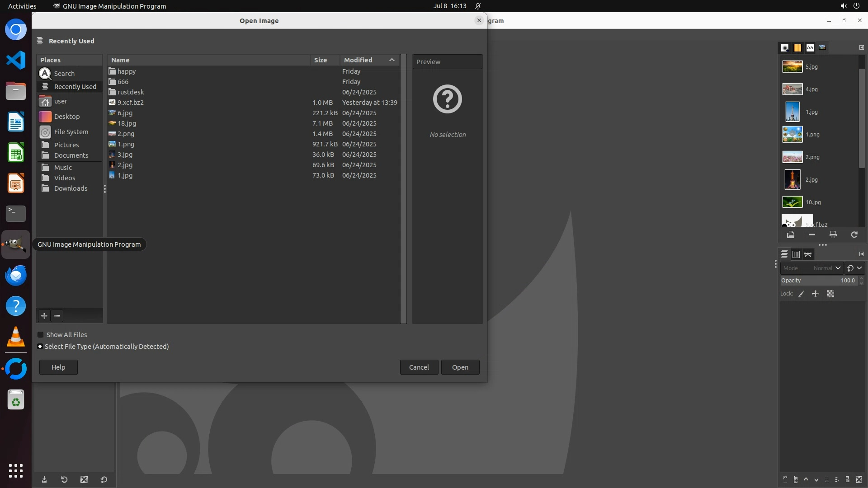Viewport: 868px width, 488px height.
Task: Open the Fonts tab icon
Action: (810, 47)
